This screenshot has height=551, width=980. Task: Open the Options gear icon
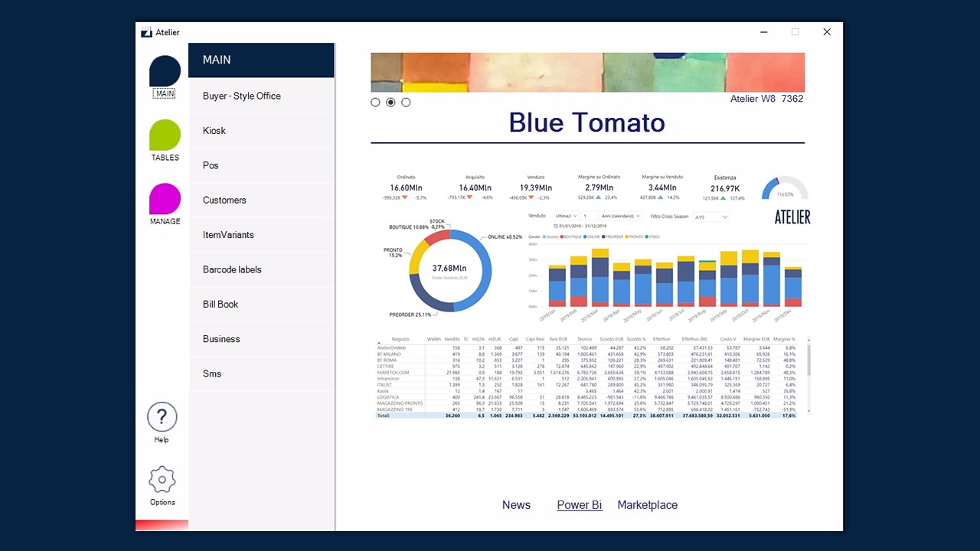click(x=162, y=480)
